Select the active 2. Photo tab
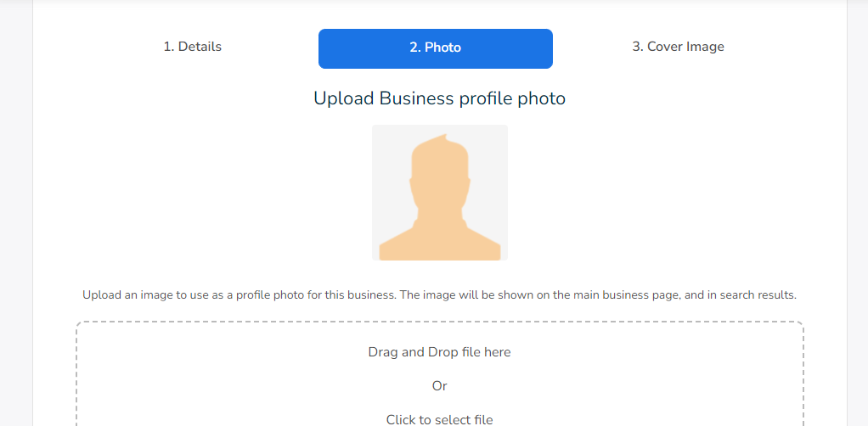Viewport: 868px width, 426px height. pyautogui.click(x=435, y=48)
